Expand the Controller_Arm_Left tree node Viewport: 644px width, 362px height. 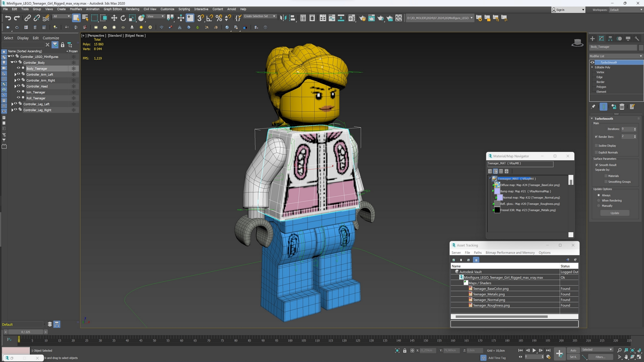coord(15,74)
